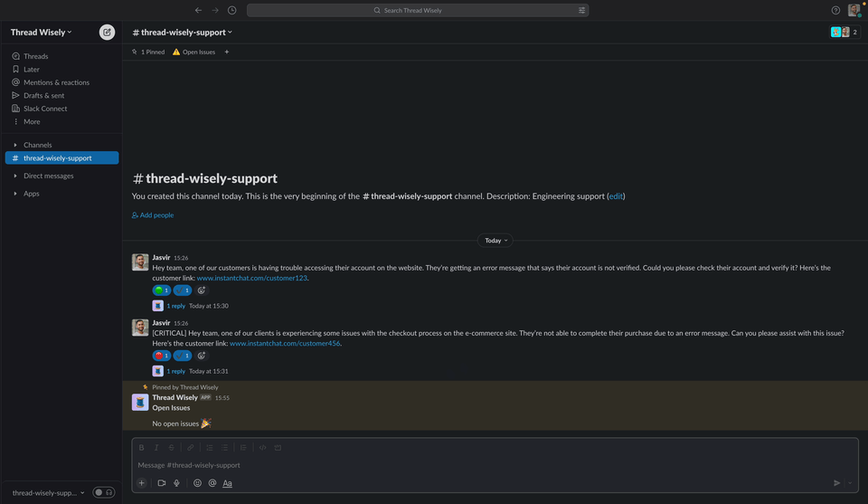Viewport: 868px width, 504px height.
Task: Open Slack Connect
Action: [x=45, y=109]
